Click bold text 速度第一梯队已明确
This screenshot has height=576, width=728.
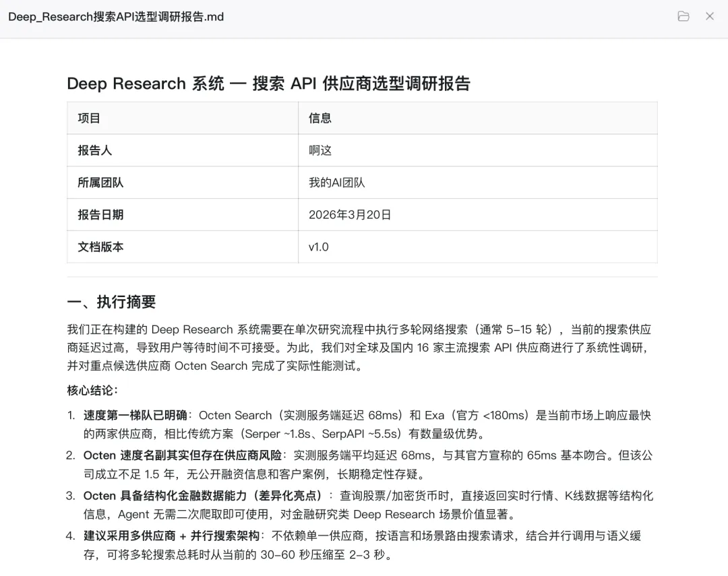point(135,416)
